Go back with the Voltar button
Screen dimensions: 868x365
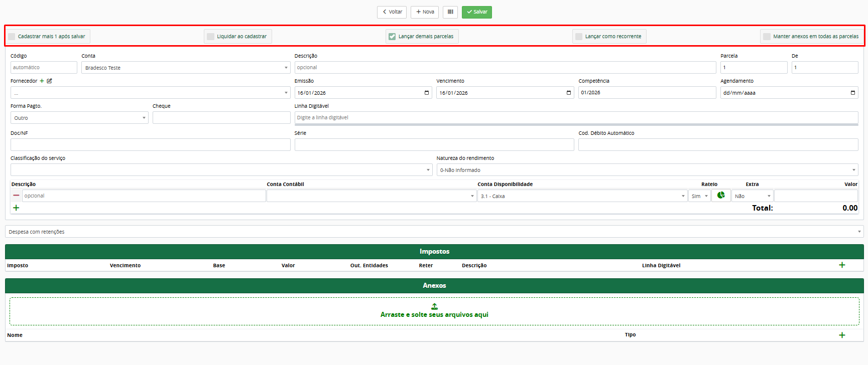tap(392, 12)
